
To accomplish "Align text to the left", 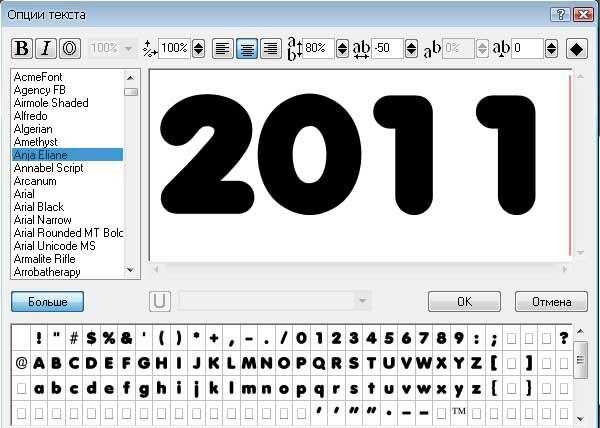I will 223,49.
